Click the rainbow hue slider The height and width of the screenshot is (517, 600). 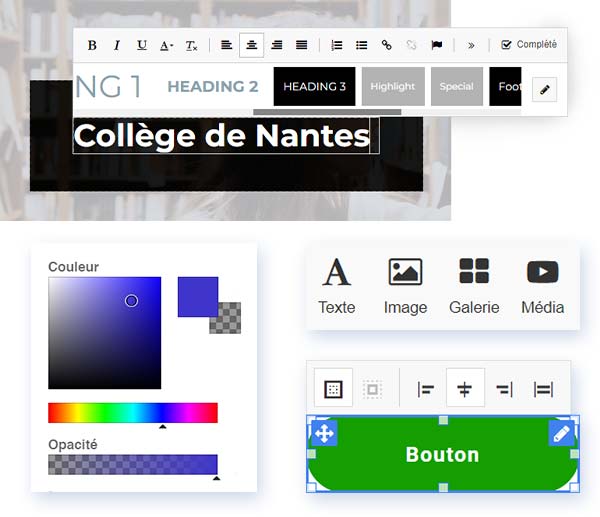(133, 413)
